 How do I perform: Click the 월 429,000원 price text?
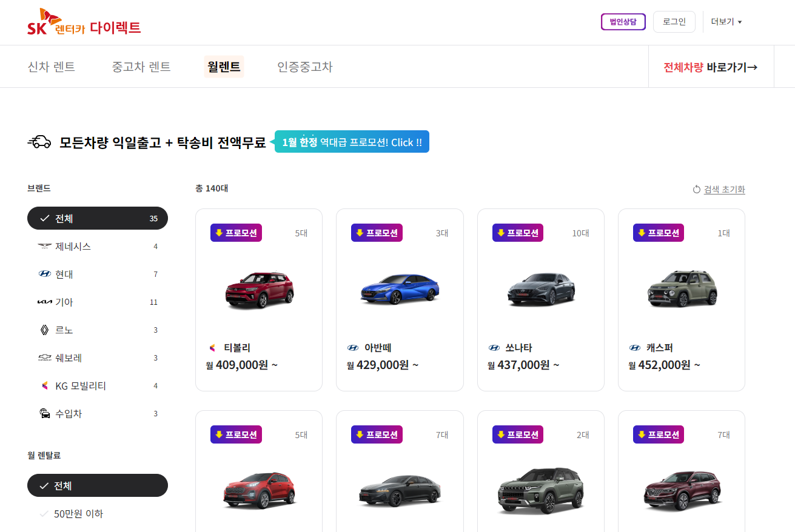pyautogui.click(x=383, y=365)
